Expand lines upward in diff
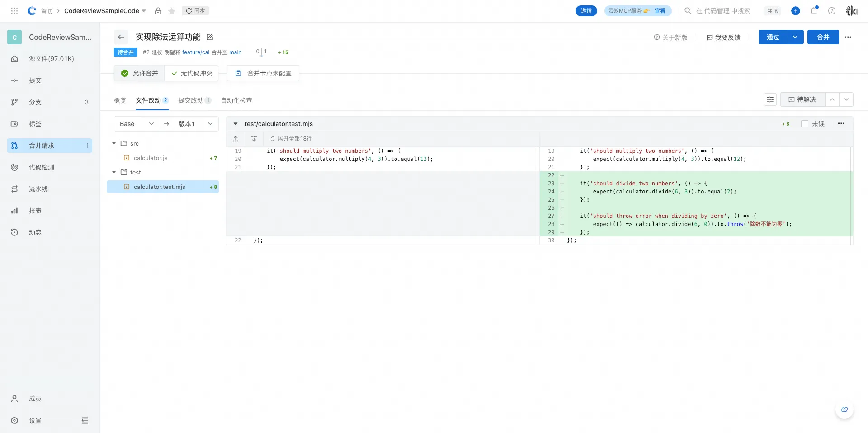 tap(236, 139)
